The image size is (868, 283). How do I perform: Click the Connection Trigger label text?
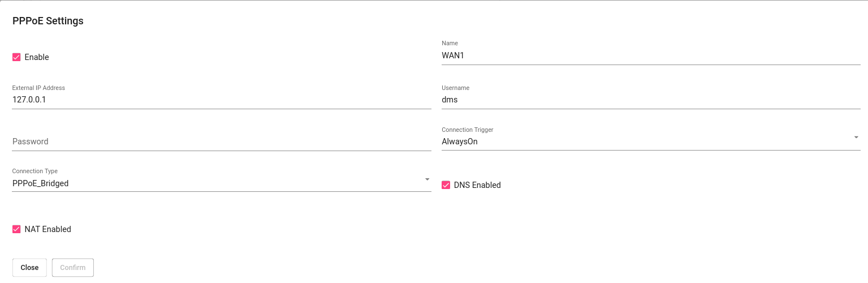coord(467,130)
